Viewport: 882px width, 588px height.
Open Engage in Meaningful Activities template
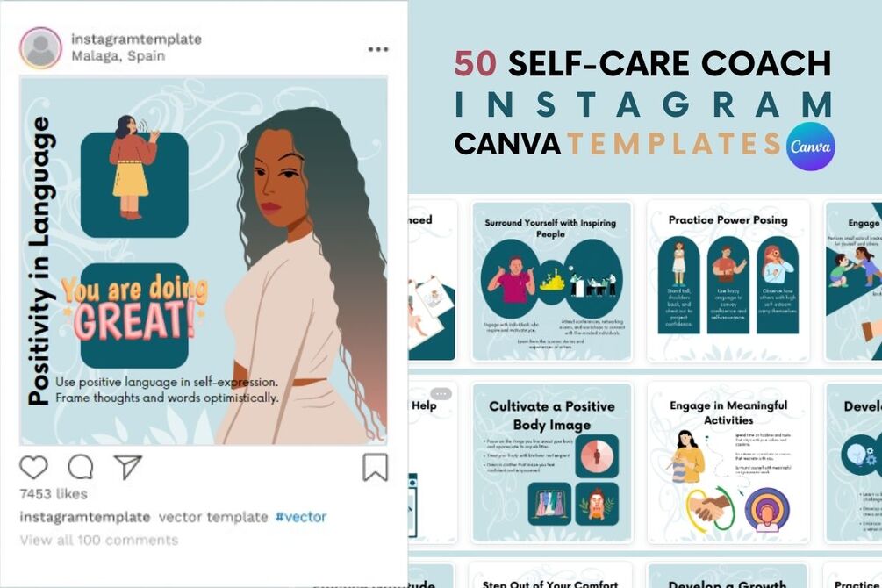point(728,463)
